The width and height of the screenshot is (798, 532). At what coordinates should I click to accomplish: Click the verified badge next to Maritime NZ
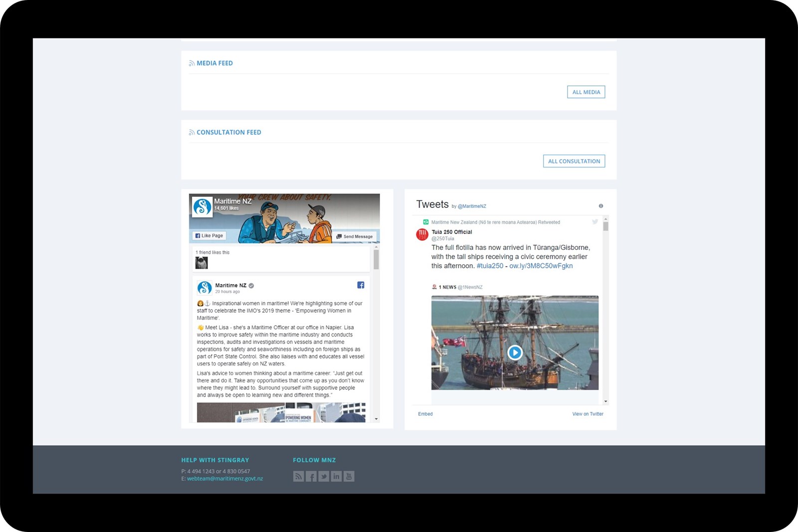point(251,286)
